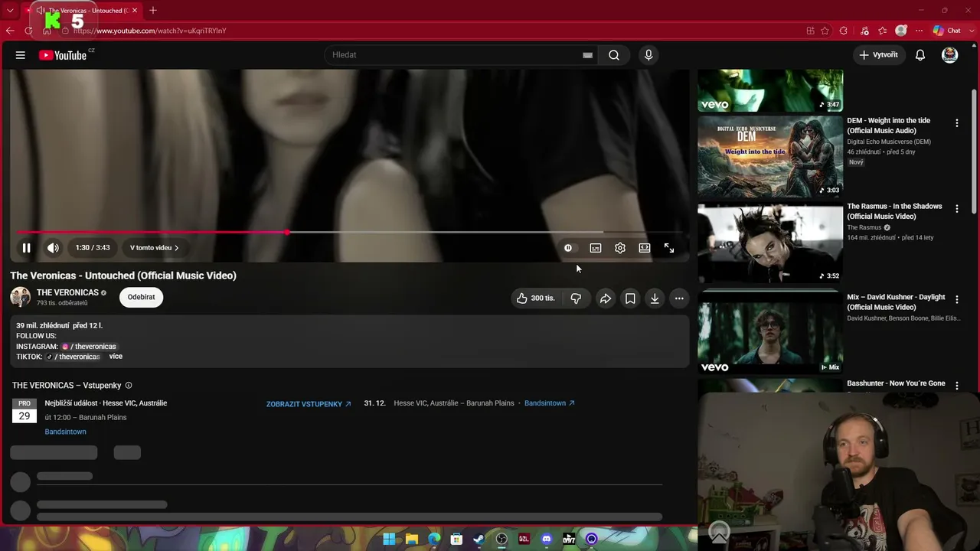
Task: Toggle subtitles on the player
Action: pos(596,248)
